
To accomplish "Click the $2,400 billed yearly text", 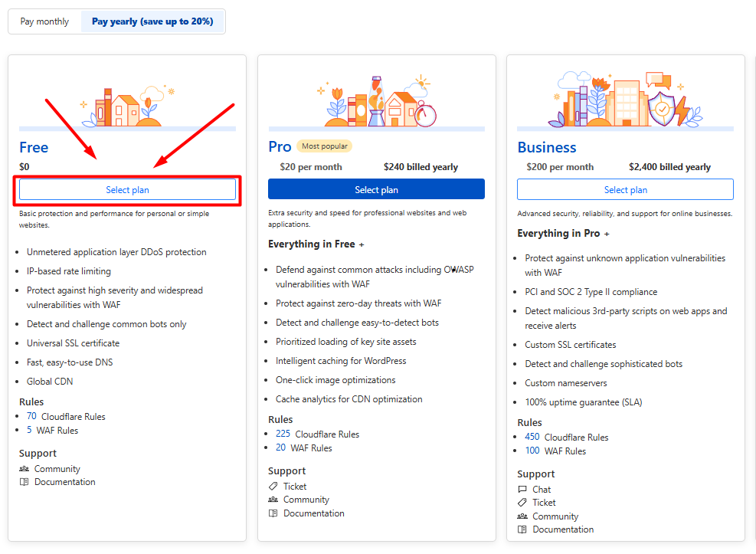I will pos(669,167).
